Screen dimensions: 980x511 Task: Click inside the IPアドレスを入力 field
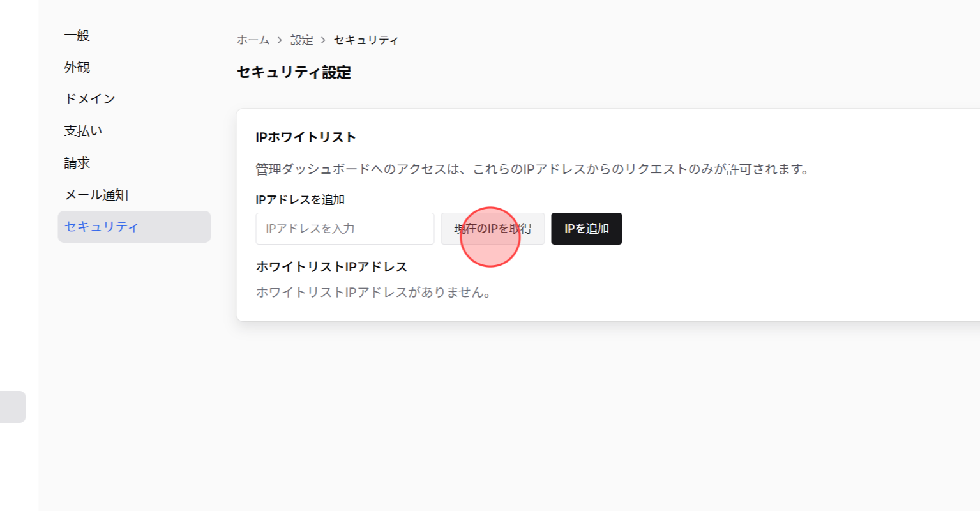[345, 229]
